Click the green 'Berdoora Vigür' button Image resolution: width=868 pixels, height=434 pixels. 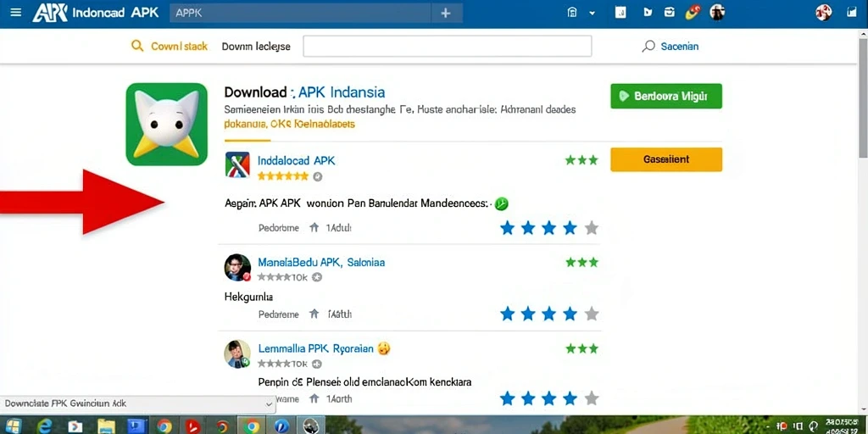coord(666,97)
